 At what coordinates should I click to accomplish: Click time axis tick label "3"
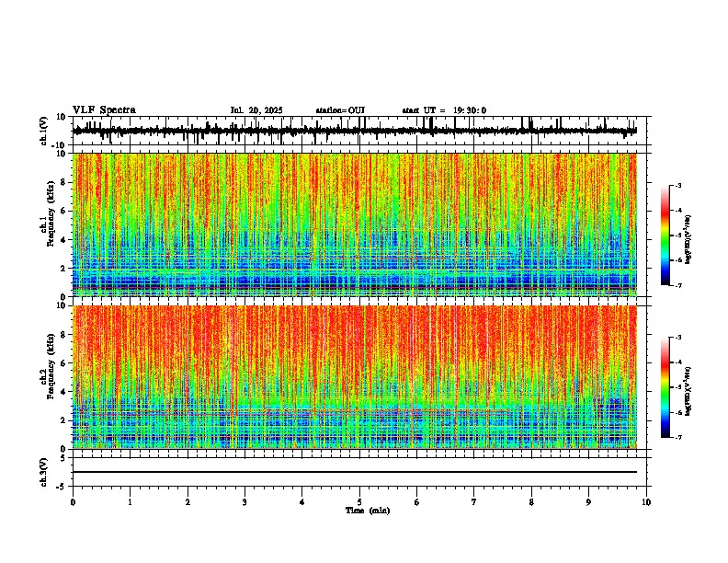tap(245, 502)
